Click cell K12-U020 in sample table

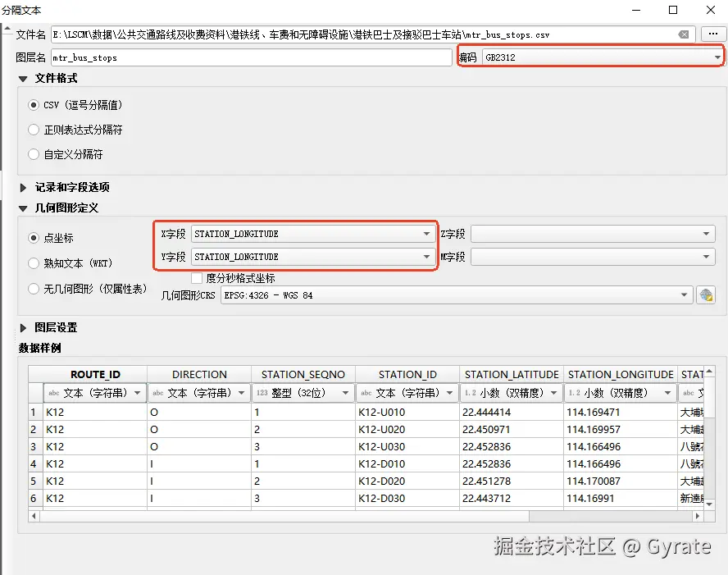tap(407, 429)
